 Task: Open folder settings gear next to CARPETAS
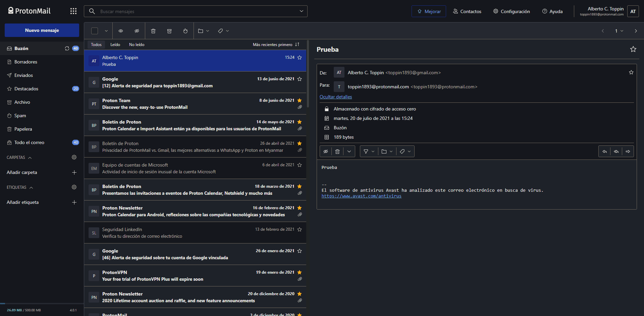[74, 157]
